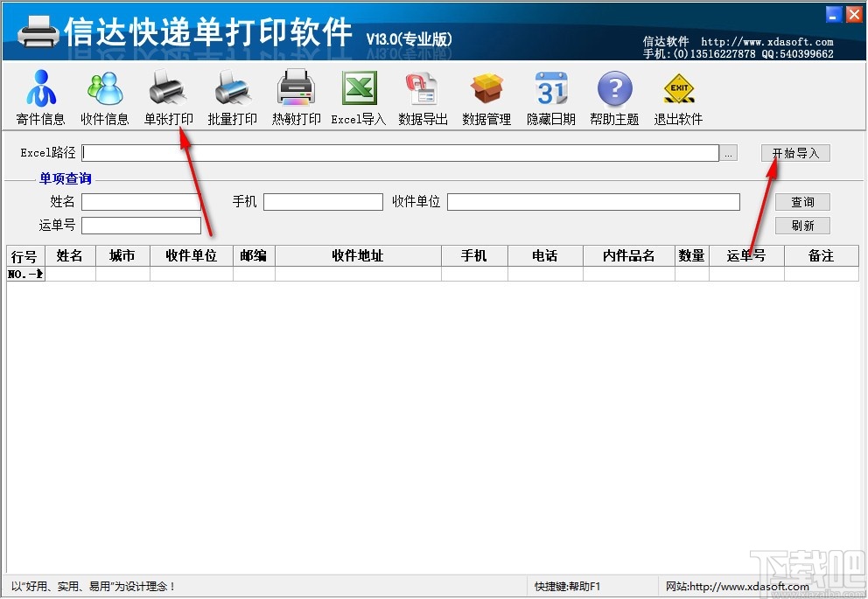Open the Excel path browse dialog
868x599 pixels.
point(728,152)
